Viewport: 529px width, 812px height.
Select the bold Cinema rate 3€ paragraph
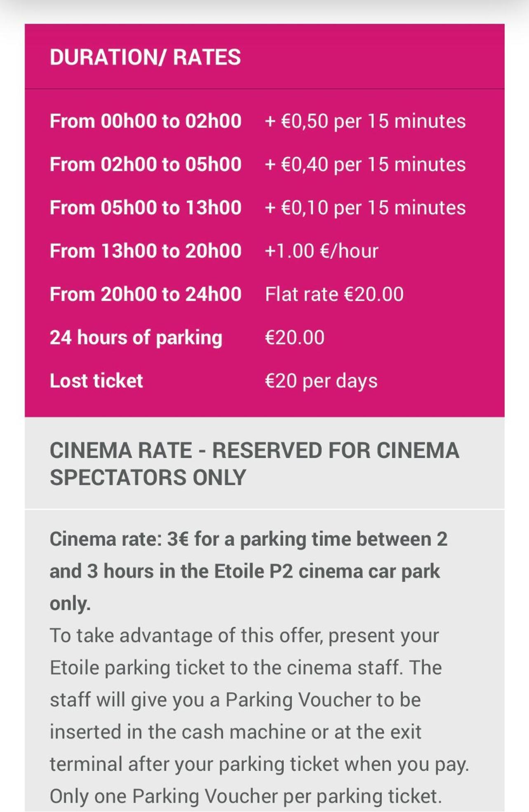pyautogui.click(x=249, y=571)
